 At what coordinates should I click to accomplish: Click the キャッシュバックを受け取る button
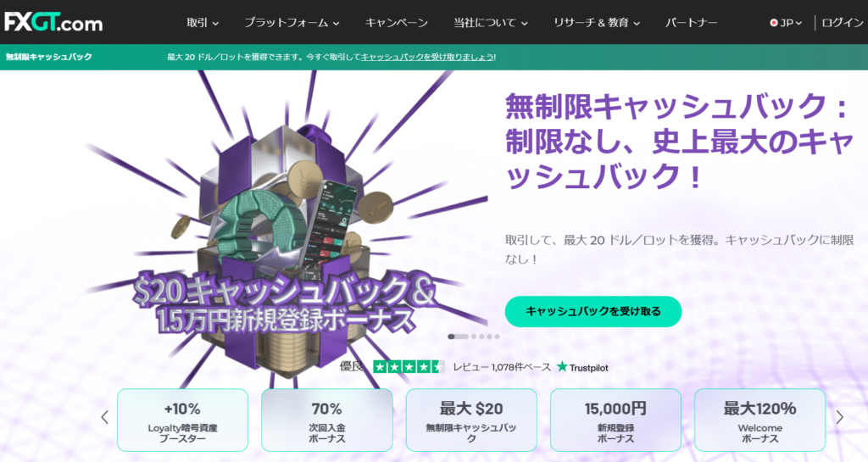tap(593, 311)
